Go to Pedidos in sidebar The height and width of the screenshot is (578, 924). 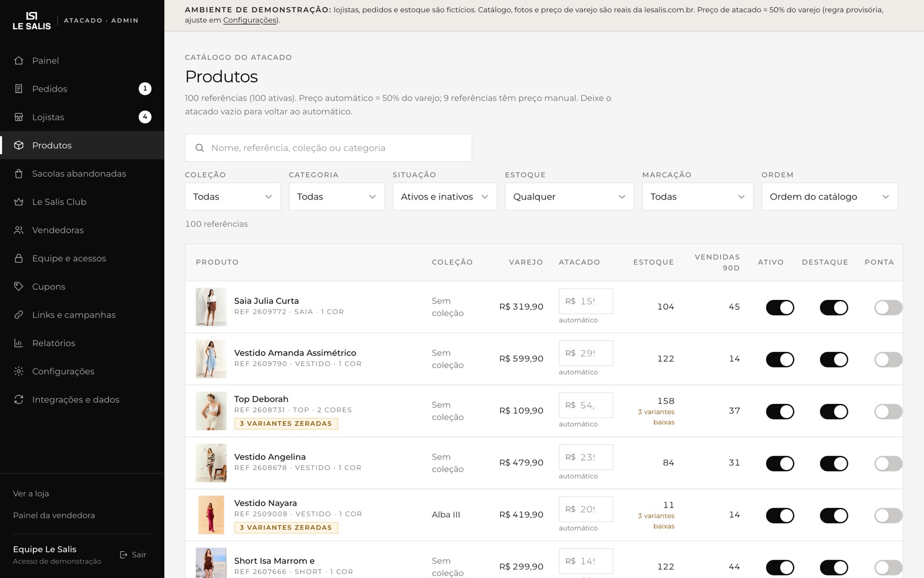[82, 89]
